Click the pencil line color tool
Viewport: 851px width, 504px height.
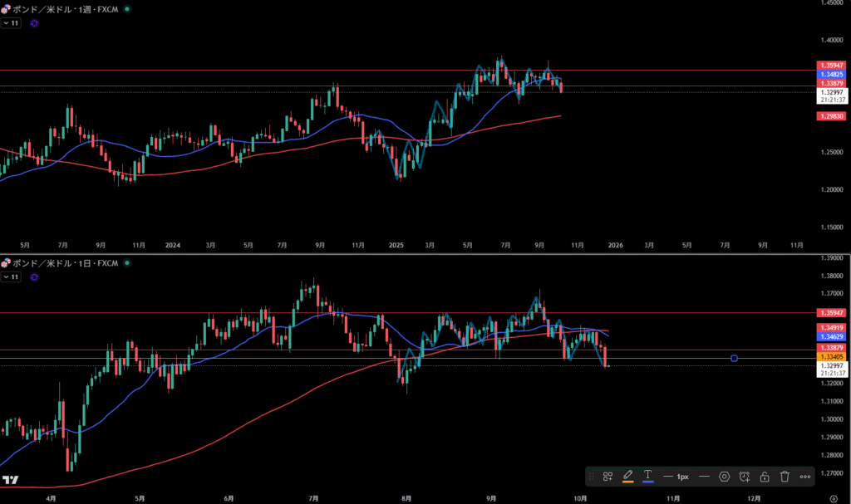coord(628,477)
